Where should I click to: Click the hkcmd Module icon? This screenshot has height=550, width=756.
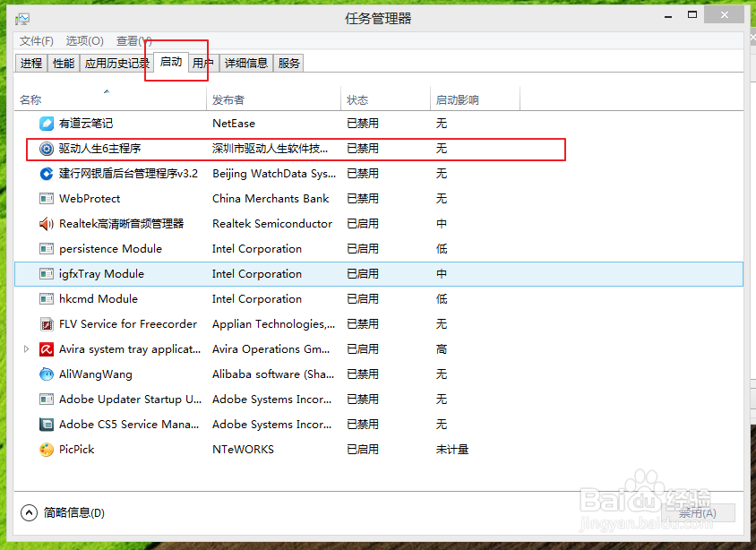coord(47,299)
